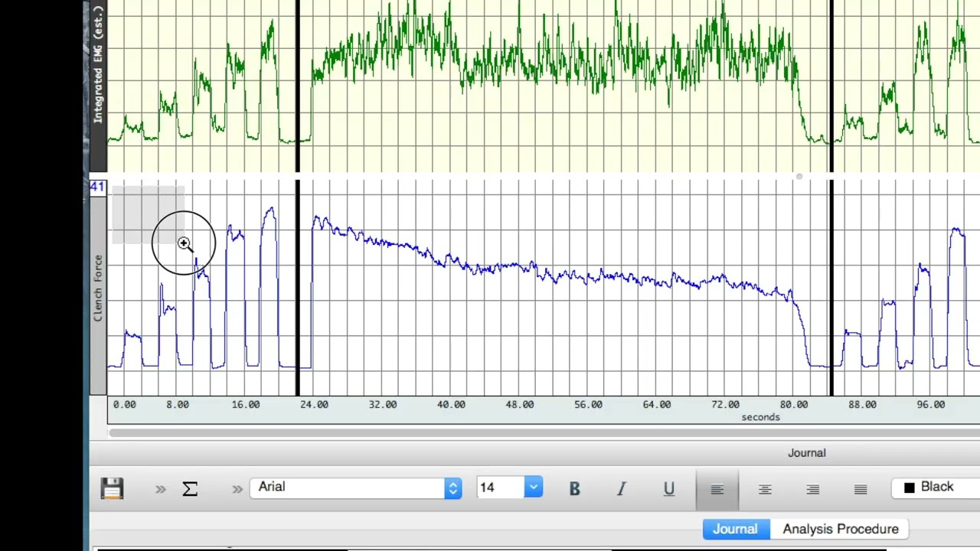The image size is (980, 551).
Task: Expand the toolbar chevrons next to the save icon
Action: 161,488
